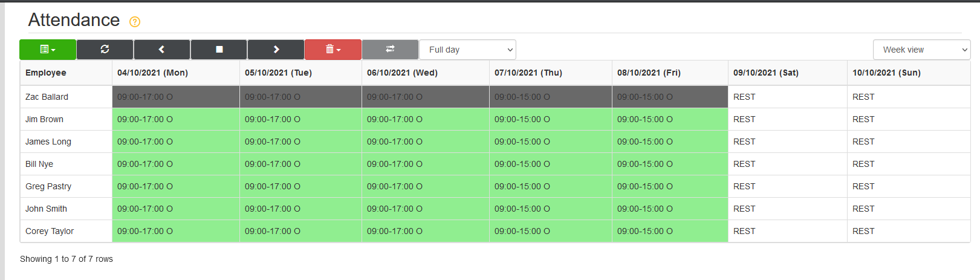The width and height of the screenshot is (980, 280).
Task: Go to previous week arrow
Action: (161, 50)
